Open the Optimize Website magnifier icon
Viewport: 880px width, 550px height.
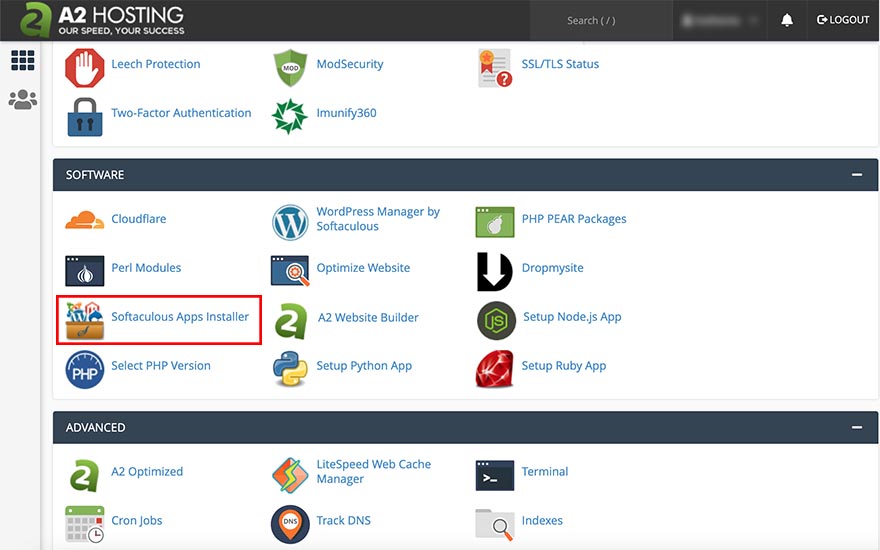pos(290,271)
